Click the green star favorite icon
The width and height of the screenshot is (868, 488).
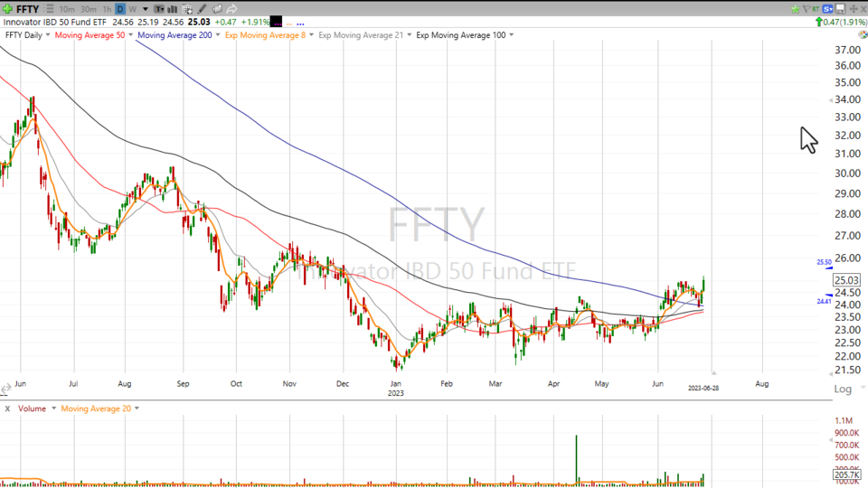[795, 9]
